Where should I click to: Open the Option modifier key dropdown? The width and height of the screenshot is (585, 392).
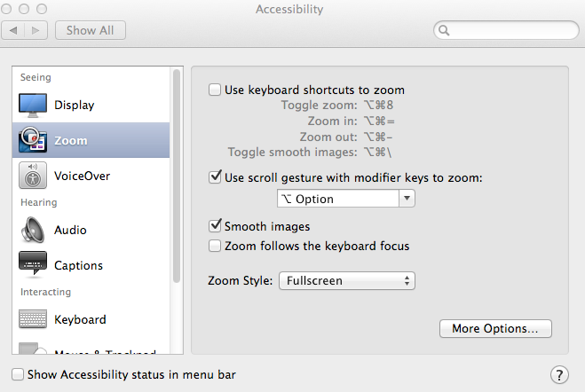click(x=346, y=199)
